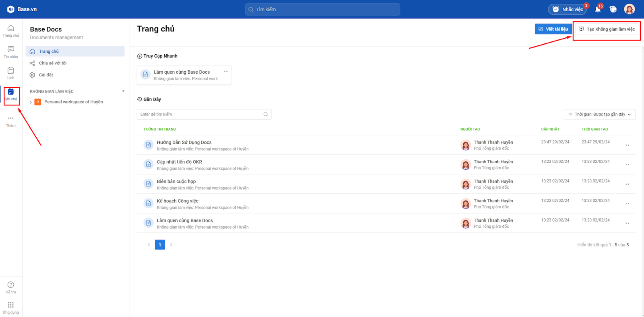Open Tin nhắn messages icon
This screenshot has height=317, width=644.
pyautogui.click(x=11, y=52)
